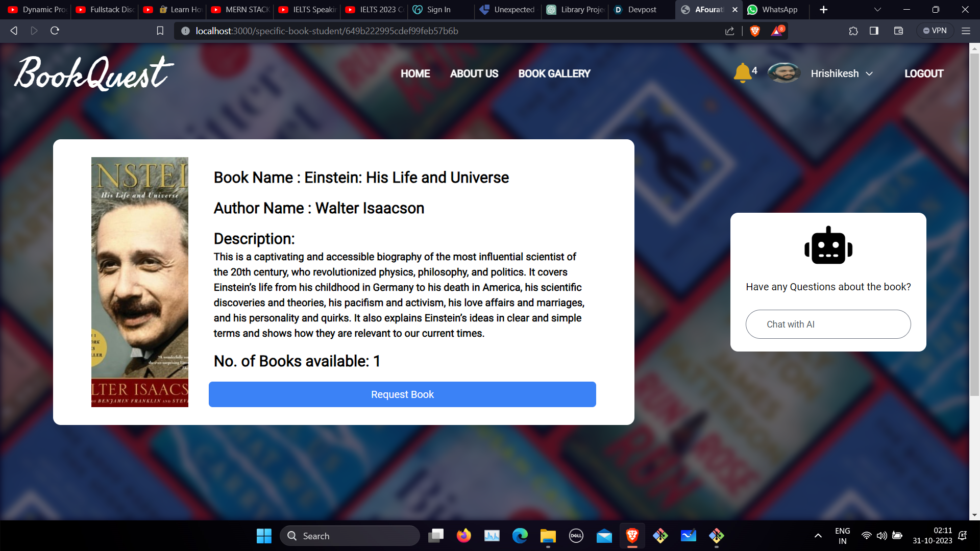The width and height of the screenshot is (980, 551).
Task: Open Brave wallet icon
Action: [898, 31]
